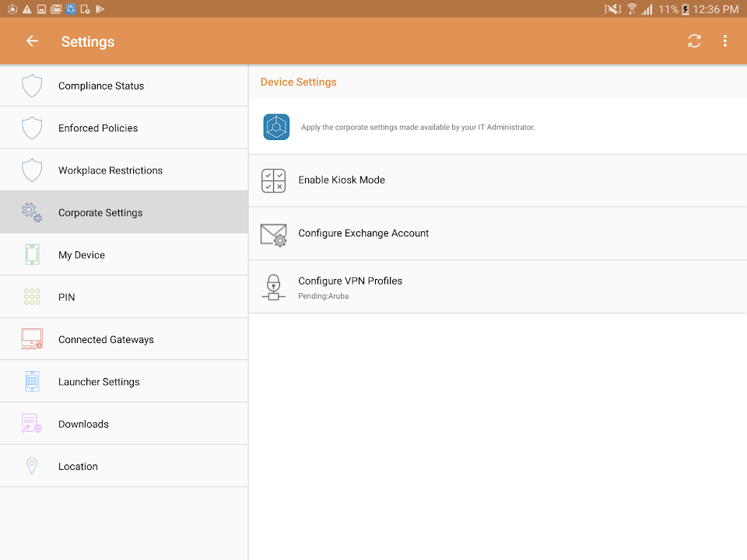The height and width of the screenshot is (560, 747).
Task: Open the three-dot overflow menu
Action: click(724, 41)
